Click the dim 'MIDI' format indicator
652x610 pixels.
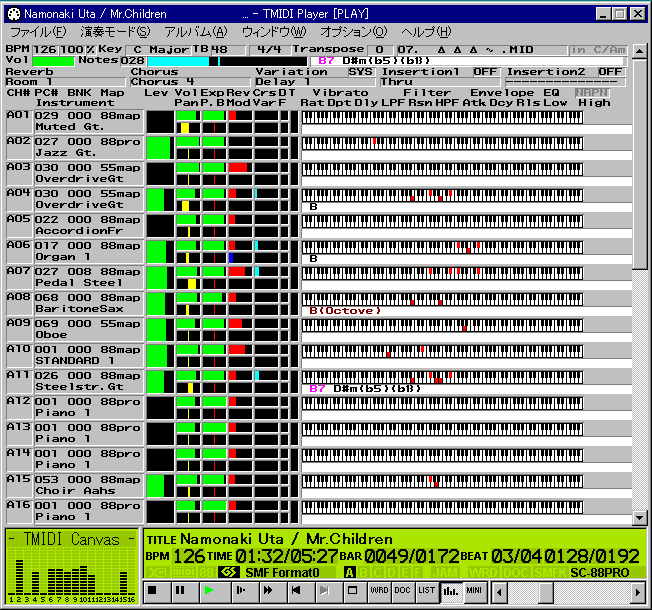[x=184, y=573]
